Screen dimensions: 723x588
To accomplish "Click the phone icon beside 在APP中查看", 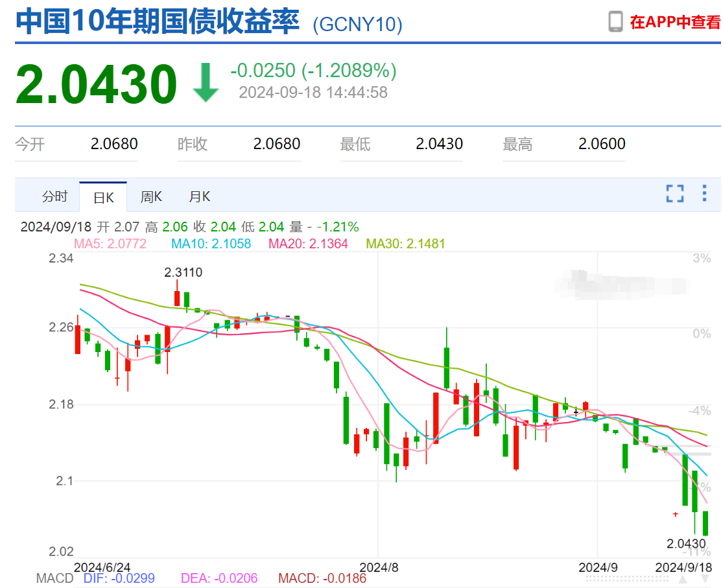I will click(615, 21).
